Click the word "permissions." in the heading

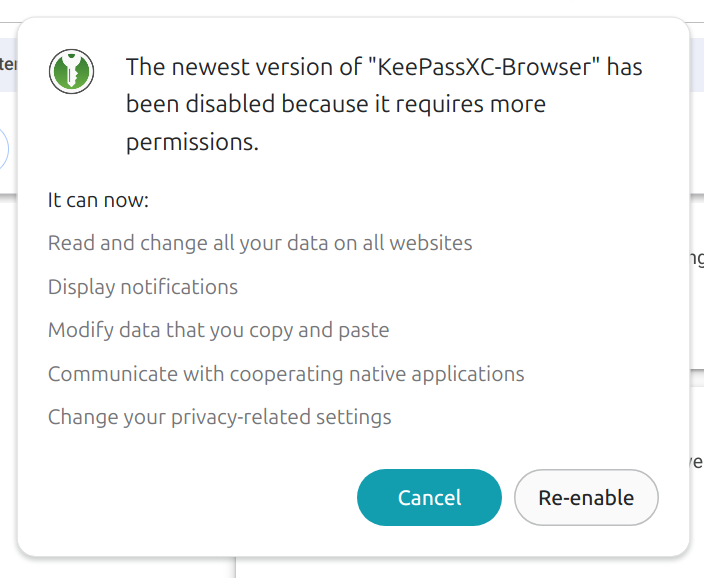click(192, 142)
